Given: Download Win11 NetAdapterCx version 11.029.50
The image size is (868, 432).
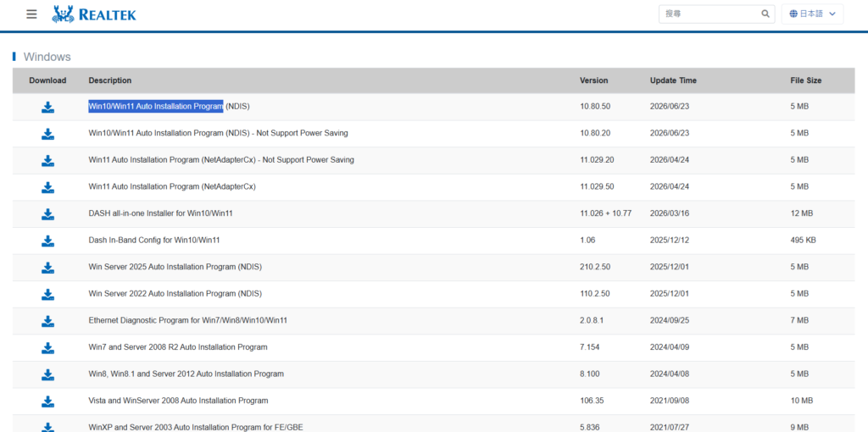Looking at the screenshot, I should tap(48, 187).
